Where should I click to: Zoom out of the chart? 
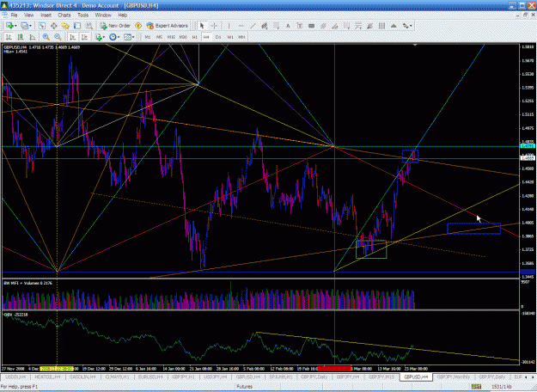[58, 37]
